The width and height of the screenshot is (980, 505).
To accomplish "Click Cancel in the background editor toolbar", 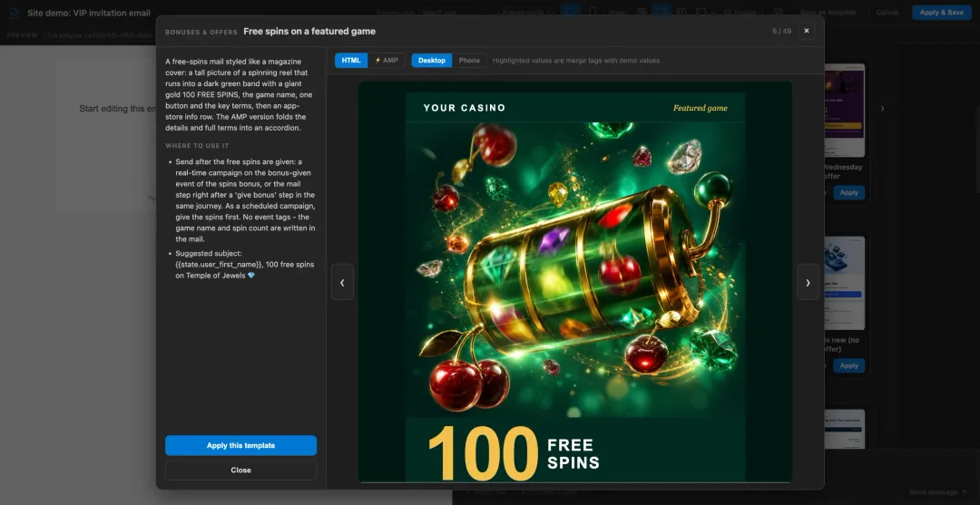I will pyautogui.click(x=887, y=13).
